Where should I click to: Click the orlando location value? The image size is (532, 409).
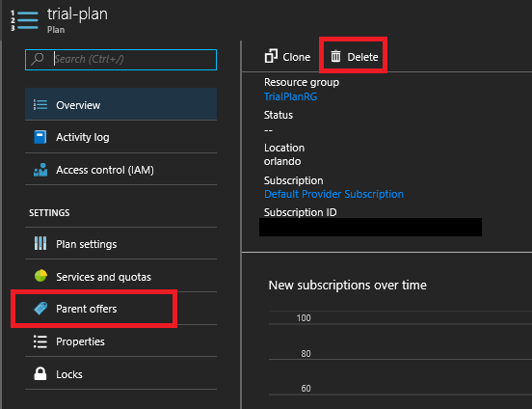[x=282, y=161]
